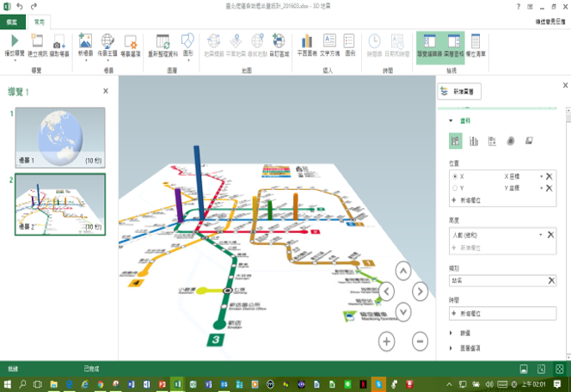This screenshot has width=571, height=392.
Task: Click the New Layer (新增圖層) button
Action: 459,91
